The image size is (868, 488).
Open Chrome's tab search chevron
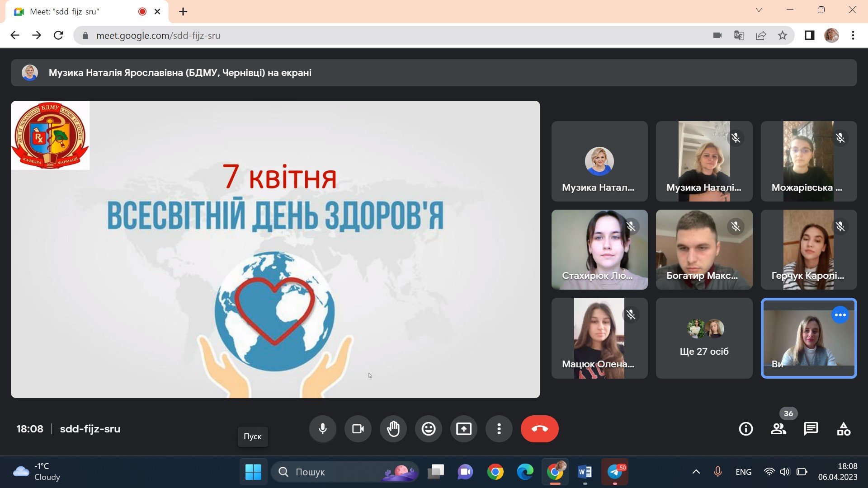coord(759,10)
